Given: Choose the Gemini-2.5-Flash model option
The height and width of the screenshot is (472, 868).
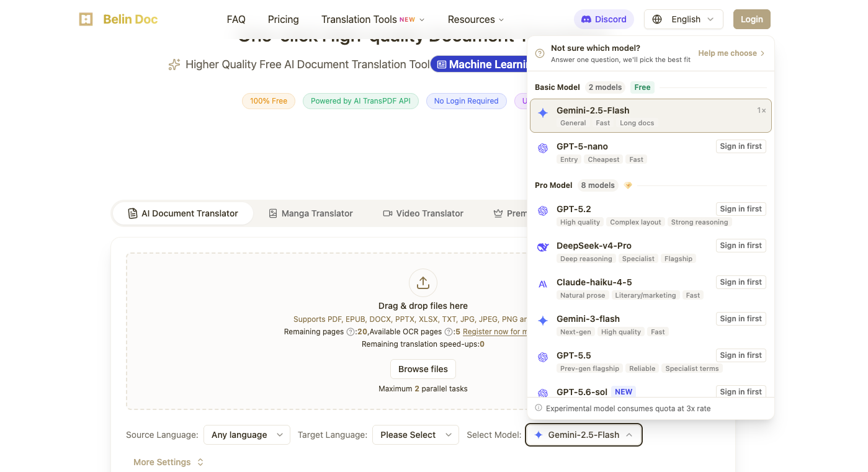Looking at the screenshot, I should point(651,116).
